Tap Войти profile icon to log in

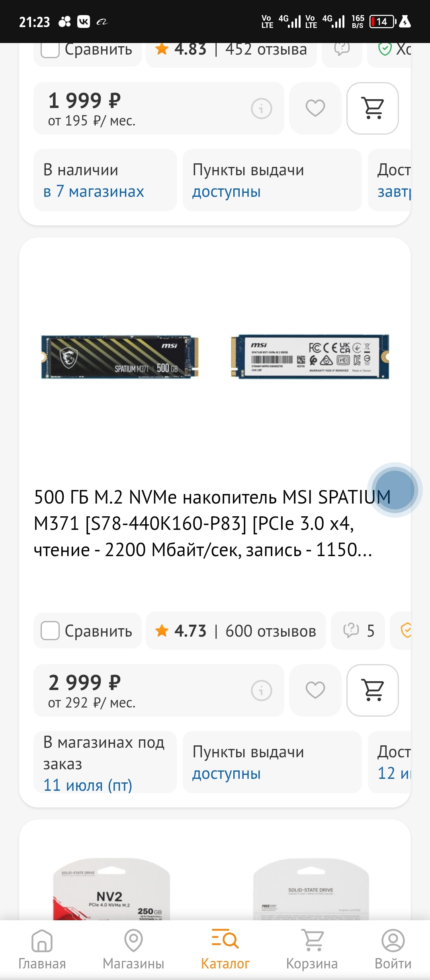click(x=393, y=949)
